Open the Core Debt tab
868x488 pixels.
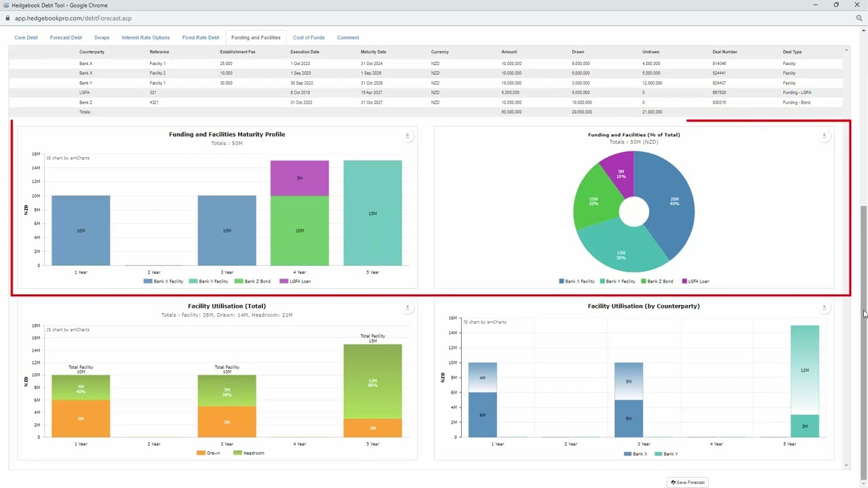pos(26,37)
